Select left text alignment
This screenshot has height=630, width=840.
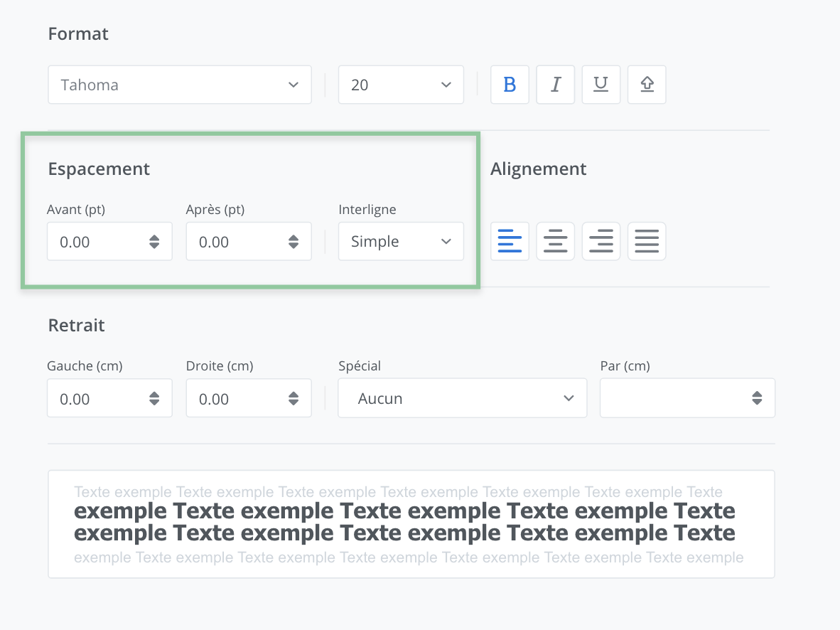point(510,241)
